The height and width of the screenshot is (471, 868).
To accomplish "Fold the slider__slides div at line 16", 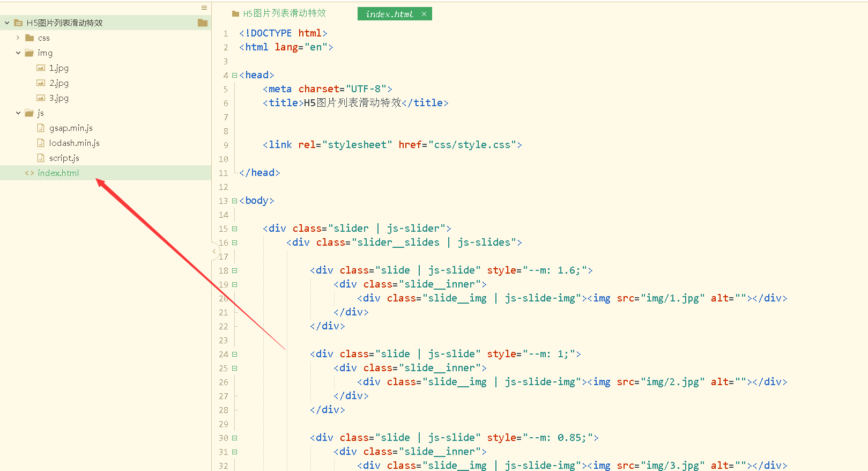I will 234,242.
